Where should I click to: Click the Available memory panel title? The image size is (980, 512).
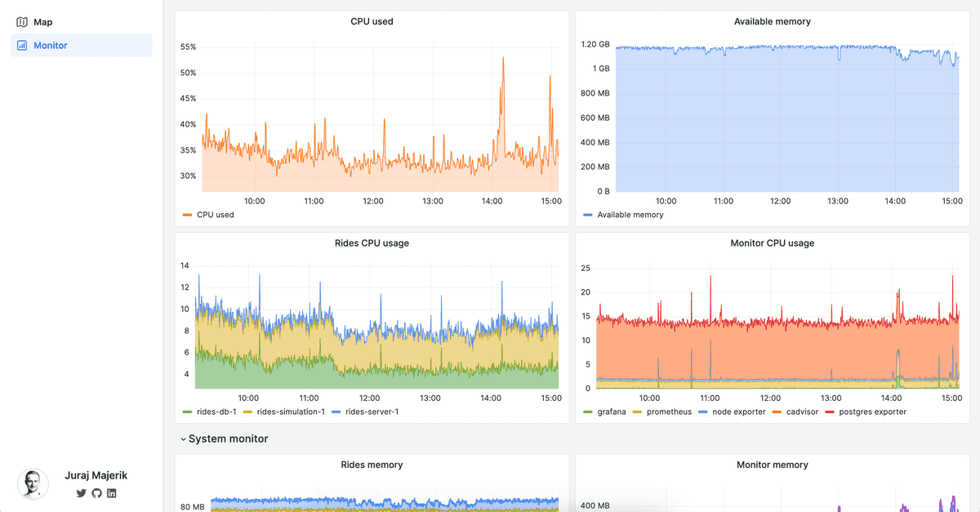[x=772, y=22]
